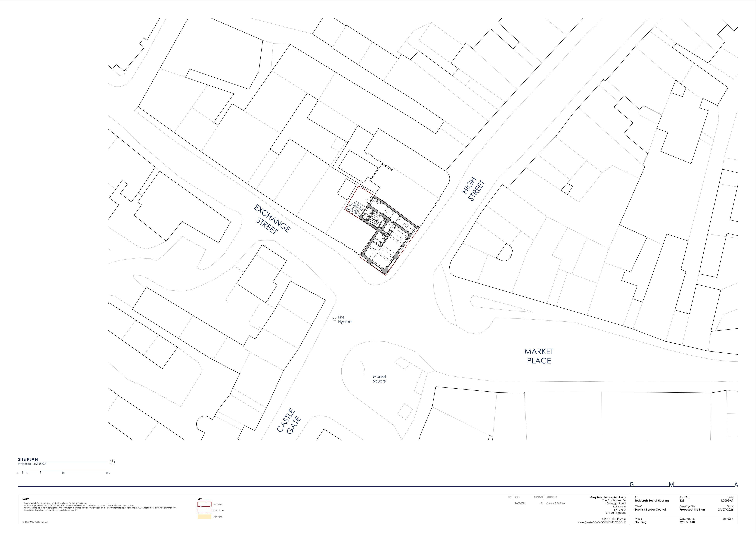Click the SITE PLAN title

click(28, 459)
